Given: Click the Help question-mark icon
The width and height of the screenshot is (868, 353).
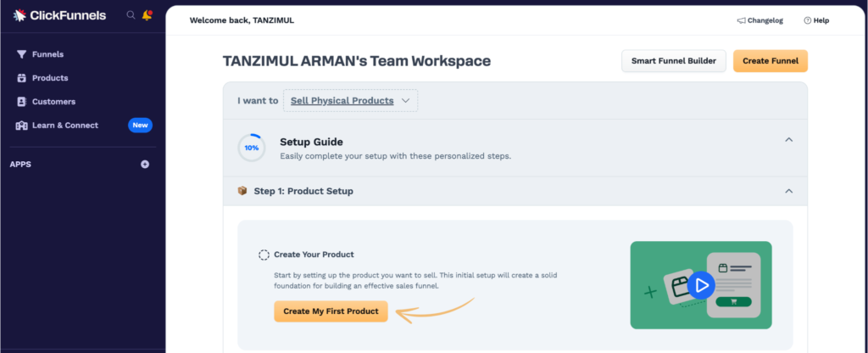Looking at the screenshot, I should [x=808, y=20].
